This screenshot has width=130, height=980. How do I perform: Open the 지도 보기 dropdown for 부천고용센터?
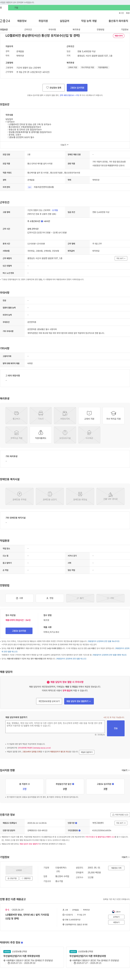[x=121, y=823]
